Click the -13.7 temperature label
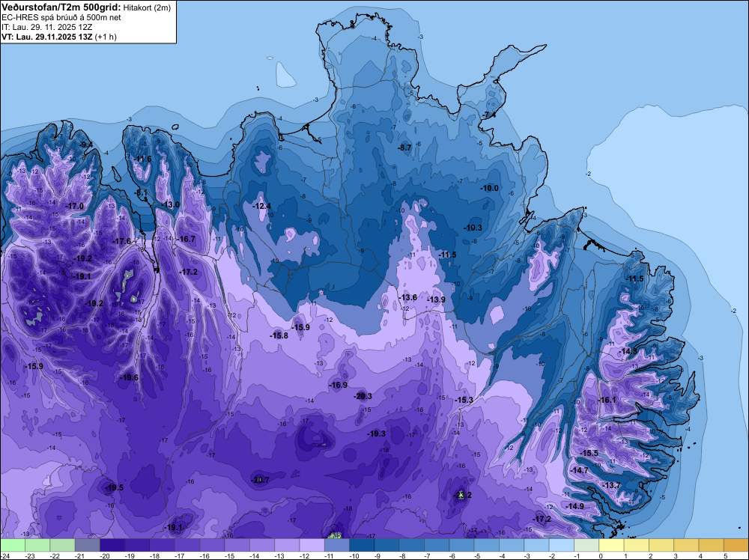The width and height of the screenshot is (749, 560). pyautogui.click(x=612, y=485)
